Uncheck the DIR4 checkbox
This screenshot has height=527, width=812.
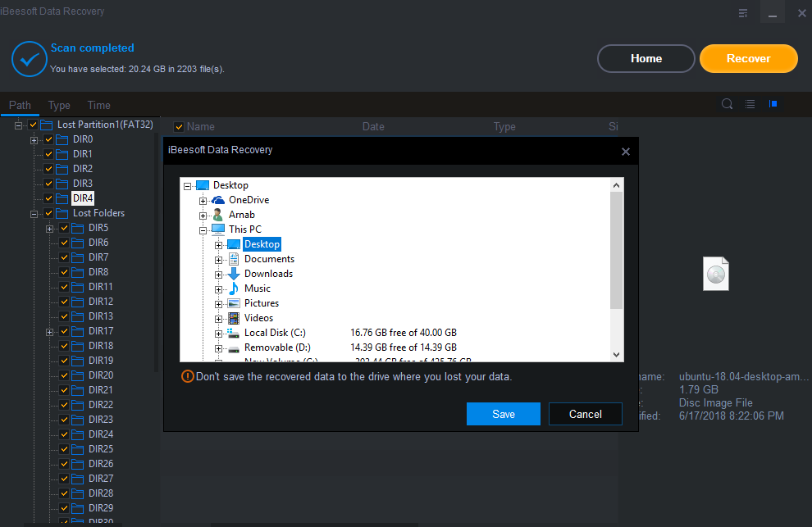pyautogui.click(x=48, y=198)
